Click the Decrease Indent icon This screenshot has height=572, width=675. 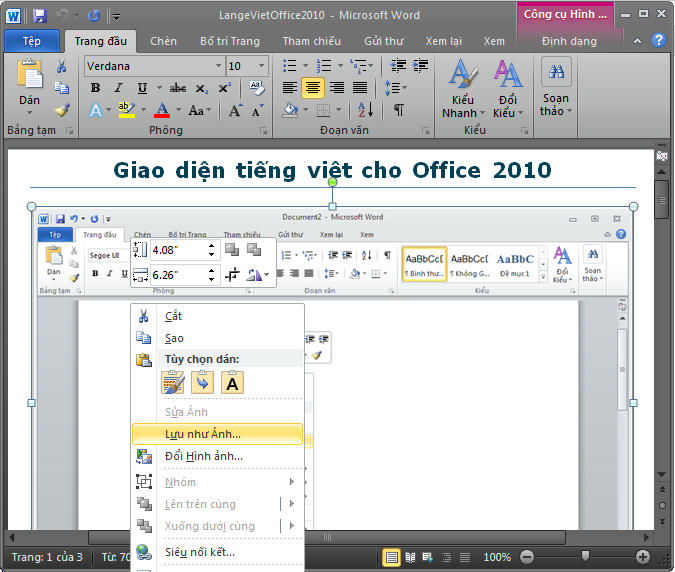[398, 65]
